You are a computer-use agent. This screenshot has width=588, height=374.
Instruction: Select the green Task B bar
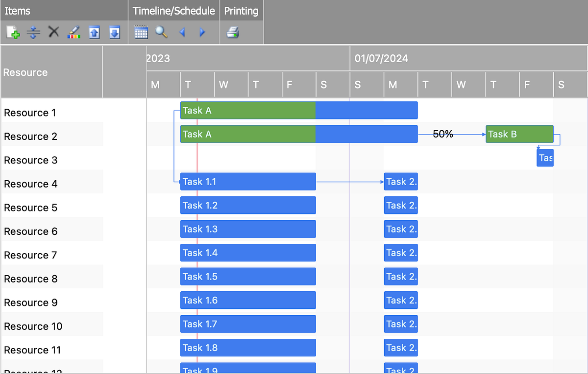519,134
